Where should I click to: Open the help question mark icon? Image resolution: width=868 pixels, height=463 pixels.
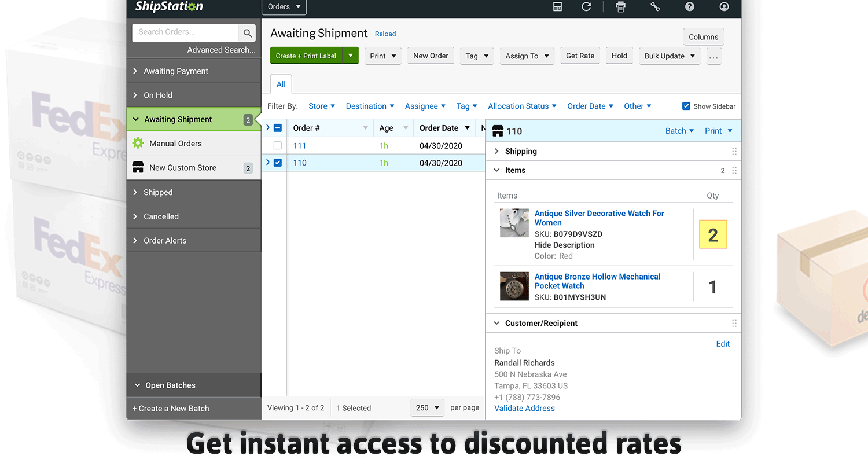(x=690, y=7)
